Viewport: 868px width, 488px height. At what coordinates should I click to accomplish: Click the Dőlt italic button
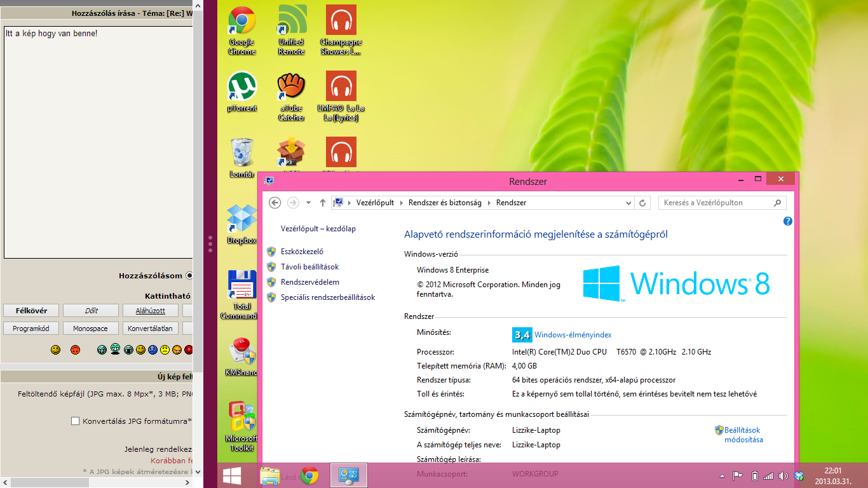coord(91,311)
